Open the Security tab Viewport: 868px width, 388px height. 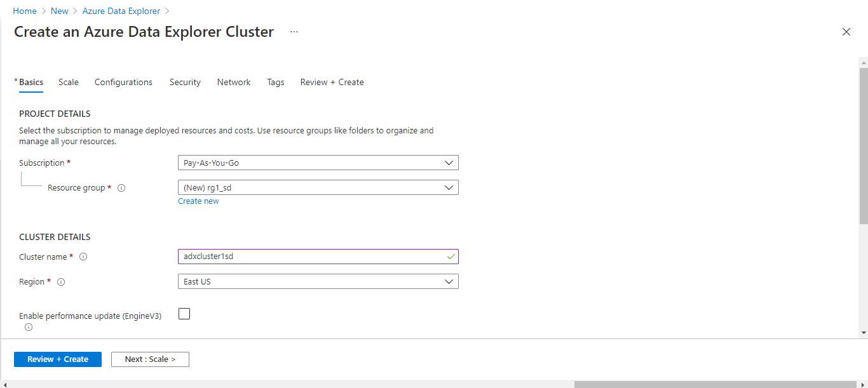pos(185,82)
